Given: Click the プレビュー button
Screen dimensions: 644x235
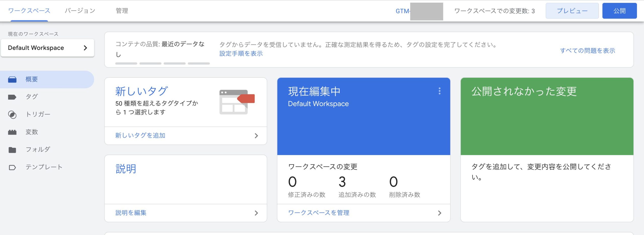Looking at the screenshot, I should 572,11.
